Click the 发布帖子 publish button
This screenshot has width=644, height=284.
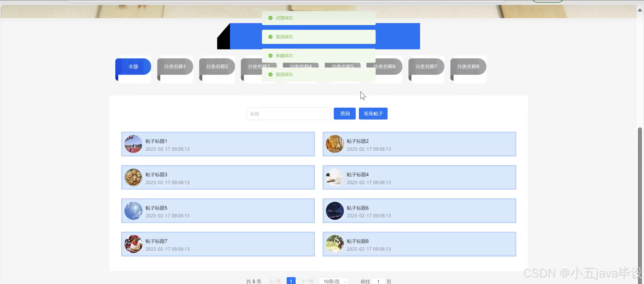point(373,114)
